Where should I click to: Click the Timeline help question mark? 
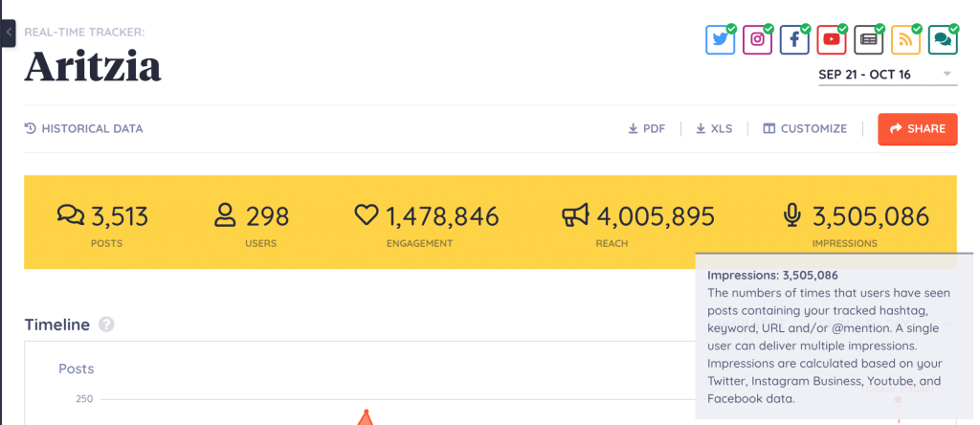106,325
